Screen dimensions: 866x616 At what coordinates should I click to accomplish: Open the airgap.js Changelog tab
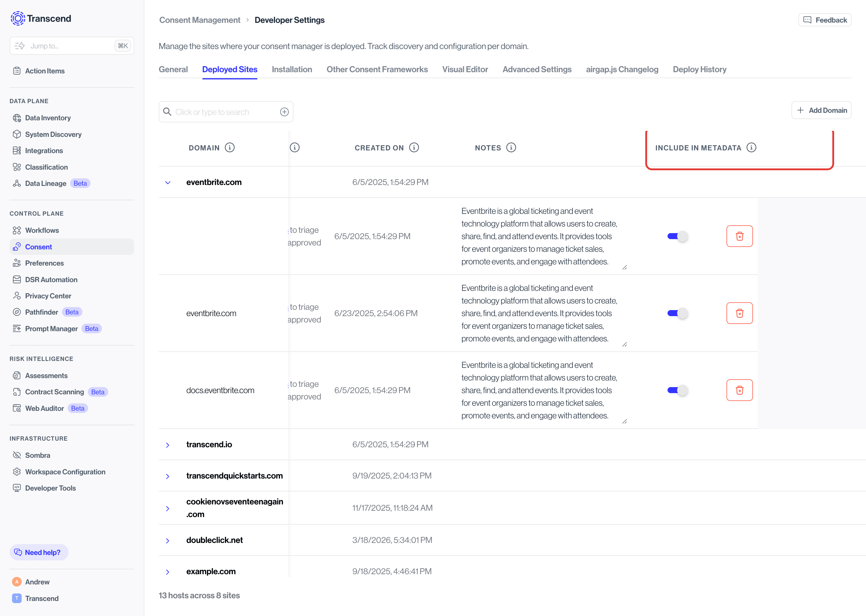point(622,69)
